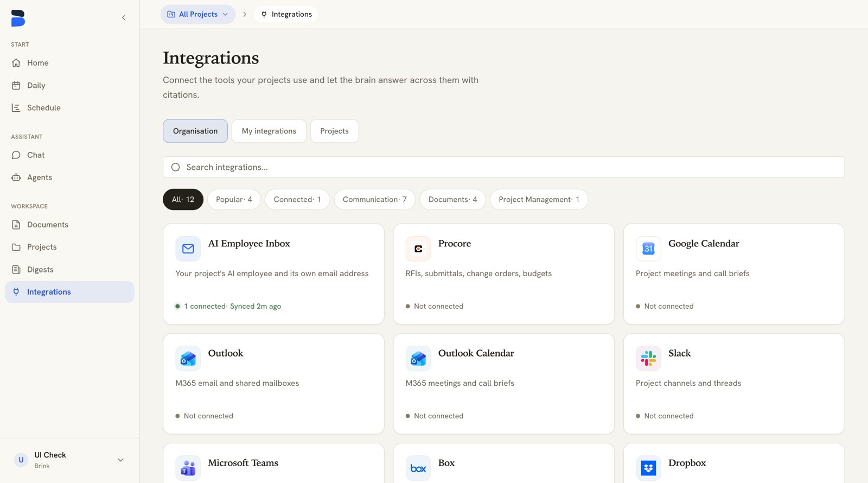Click 'Project channels and threads' text
The width and height of the screenshot is (868, 483).
point(688,383)
